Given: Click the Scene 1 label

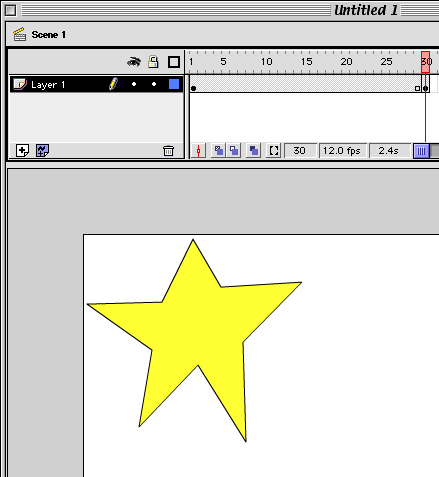Looking at the screenshot, I should click(x=49, y=35).
